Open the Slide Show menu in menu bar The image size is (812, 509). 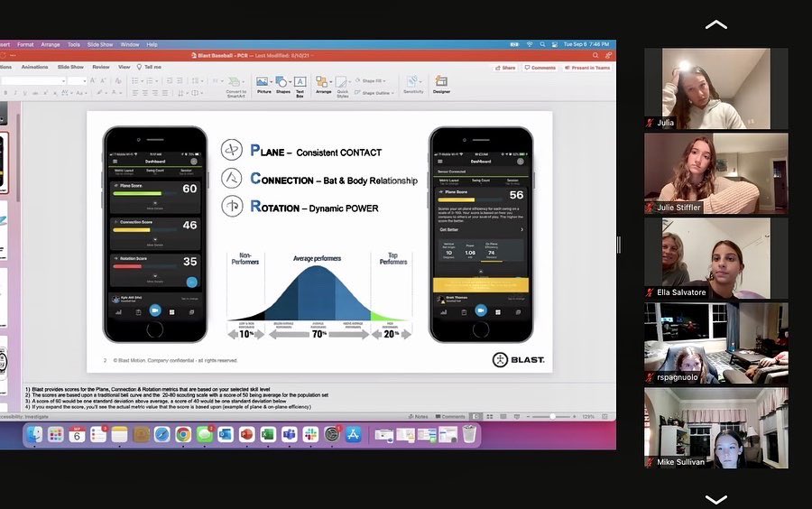click(x=100, y=44)
